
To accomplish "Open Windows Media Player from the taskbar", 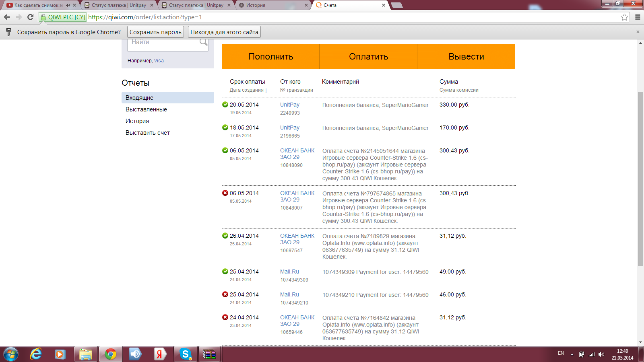I will [60, 354].
